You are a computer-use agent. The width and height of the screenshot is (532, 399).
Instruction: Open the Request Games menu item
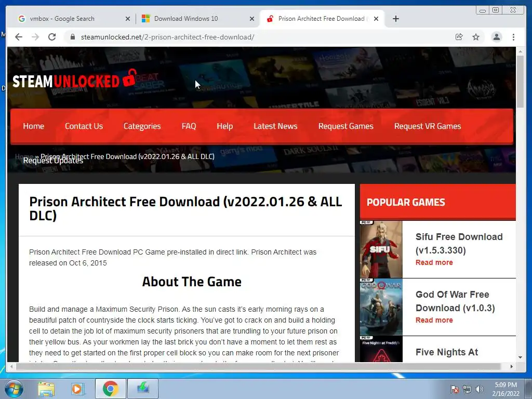[345, 126]
